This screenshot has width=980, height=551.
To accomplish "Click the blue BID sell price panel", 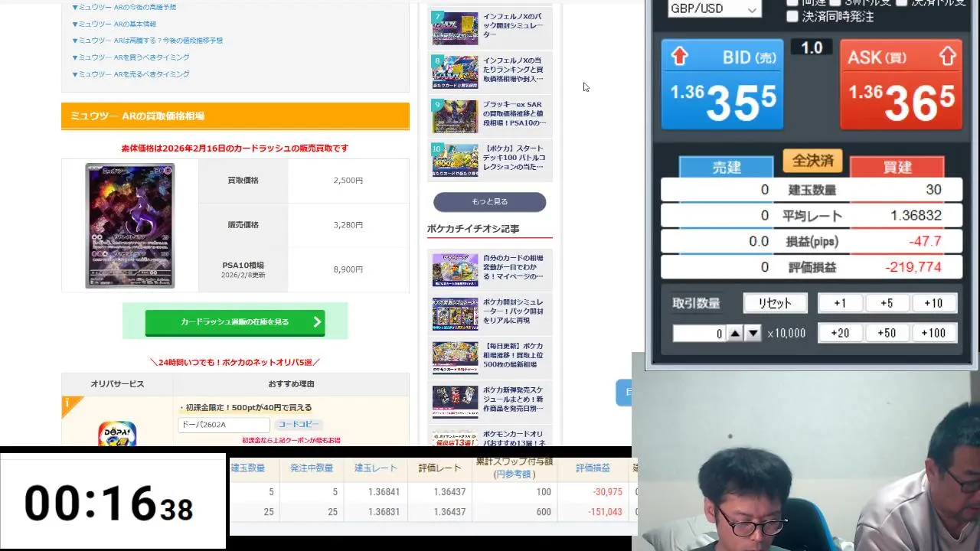I will point(723,85).
